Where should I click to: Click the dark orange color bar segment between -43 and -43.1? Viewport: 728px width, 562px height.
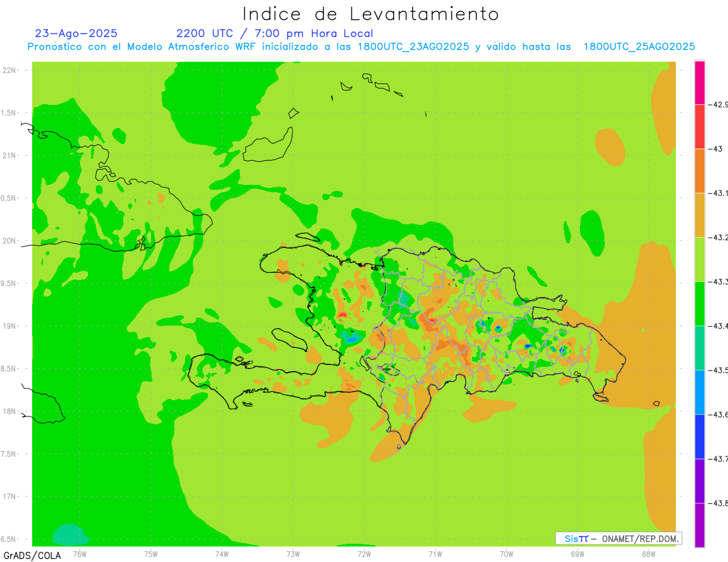[699, 170]
